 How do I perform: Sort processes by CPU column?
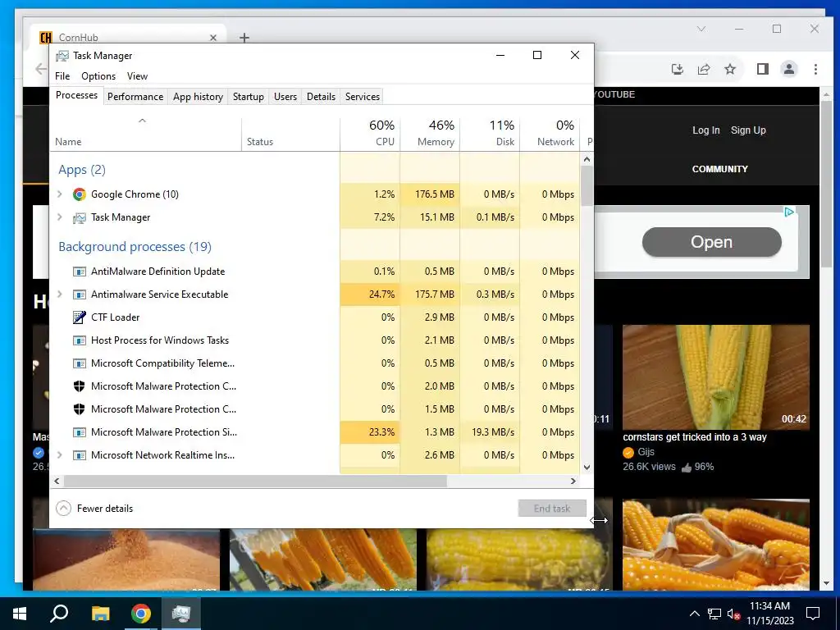tap(370, 134)
